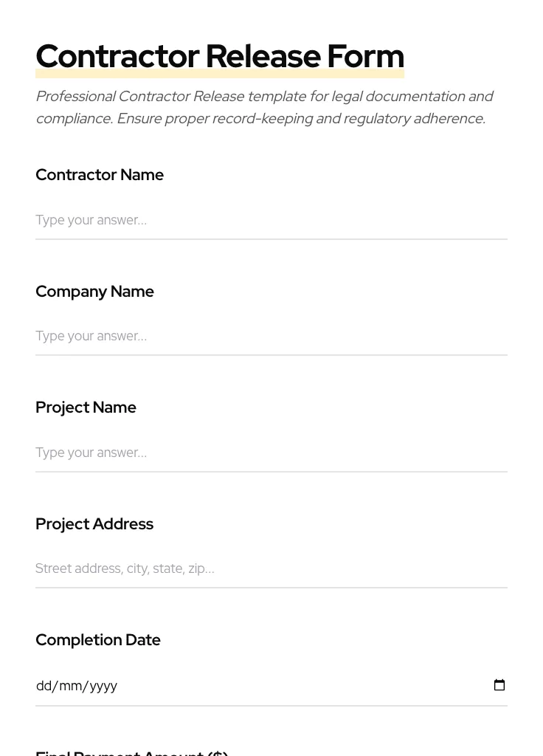Click the Final Payment Amount label
Viewport: 543px width, 756px height.
click(x=131, y=752)
